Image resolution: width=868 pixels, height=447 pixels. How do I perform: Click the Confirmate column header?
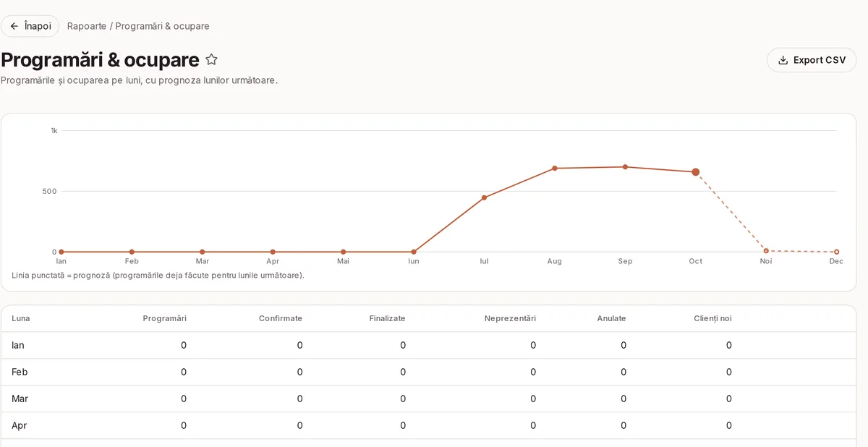coord(281,318)
